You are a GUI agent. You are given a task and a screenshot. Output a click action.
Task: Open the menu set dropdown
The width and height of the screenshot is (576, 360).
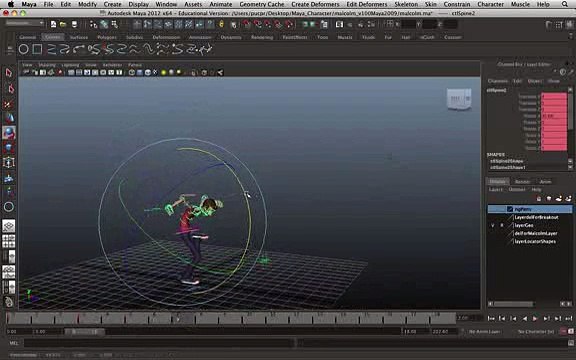click(25, 23)
